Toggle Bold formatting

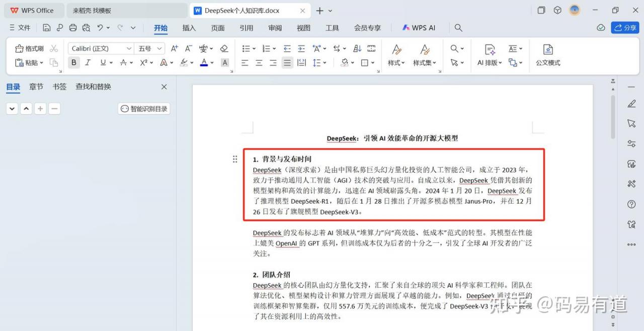[x=74, y=62]
